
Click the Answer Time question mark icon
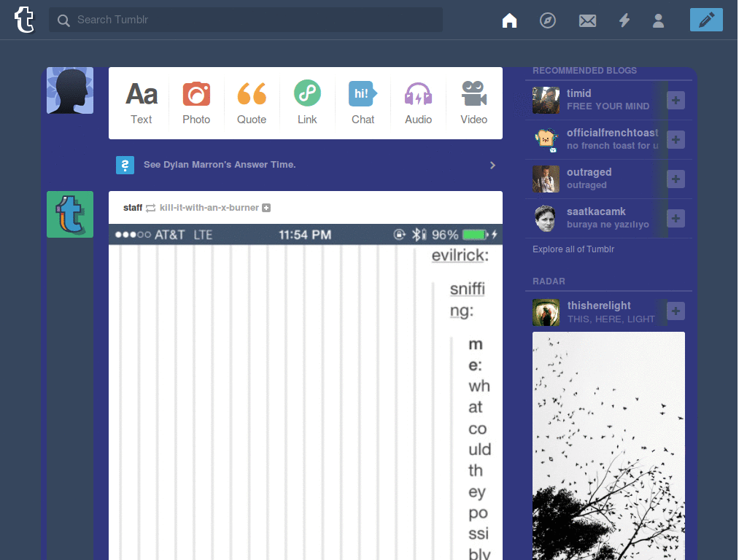(x=125, y=166)
